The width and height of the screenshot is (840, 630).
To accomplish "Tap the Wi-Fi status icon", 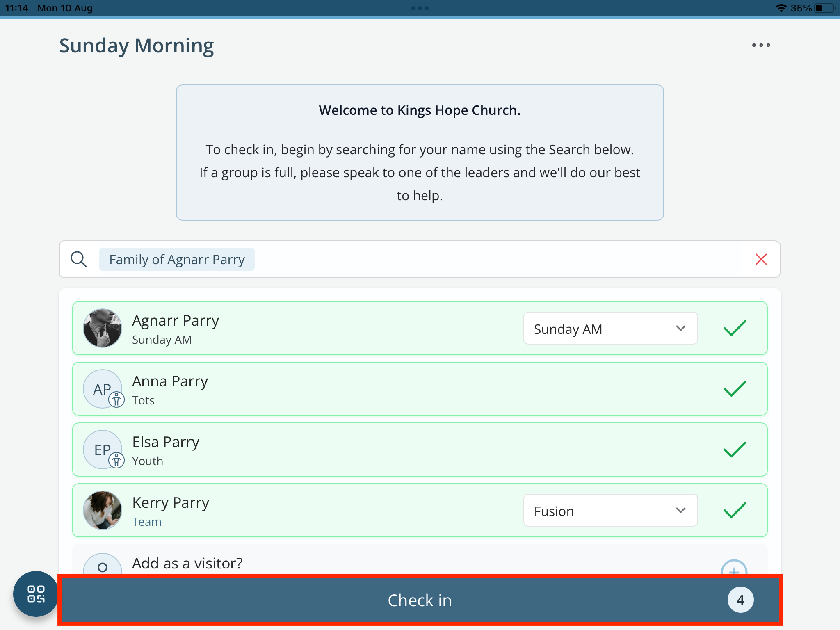I will tap(781, 8).
